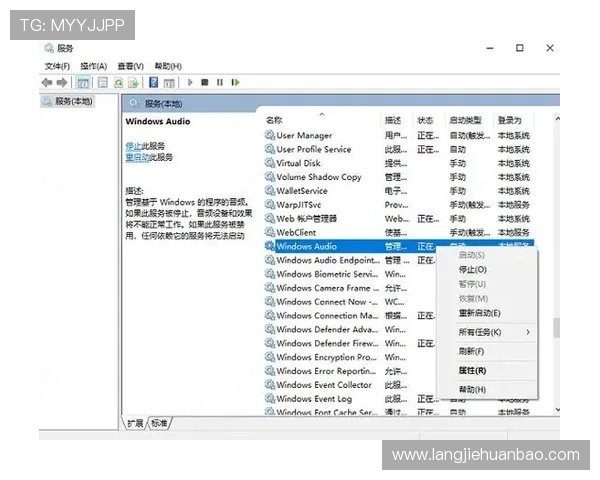Restart service with the toolbar restart button

click(x=235, y=82)
